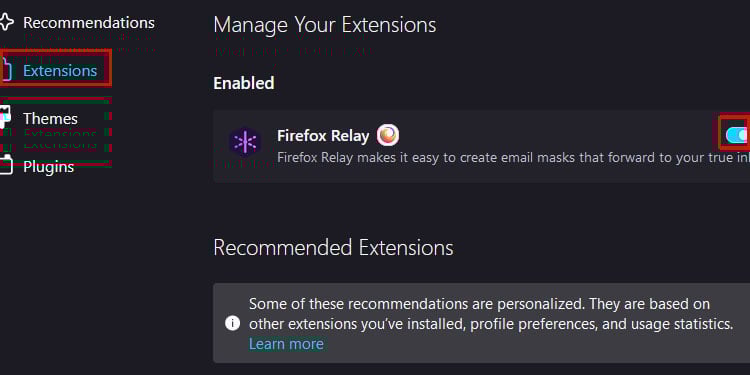Open the Recommendations category
This screenshot has width=750, height=375.
(89, 22)
